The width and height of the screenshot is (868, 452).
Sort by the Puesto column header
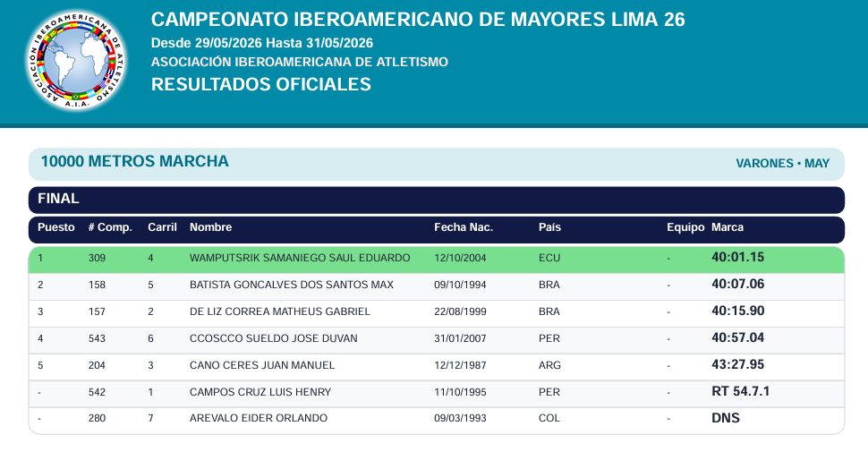(x=55, y=227)
